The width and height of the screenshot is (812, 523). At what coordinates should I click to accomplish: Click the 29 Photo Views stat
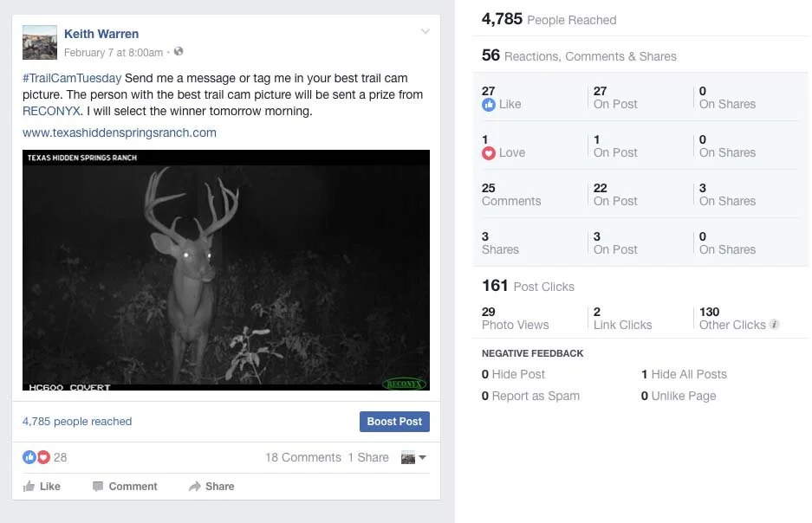(516, 318)
